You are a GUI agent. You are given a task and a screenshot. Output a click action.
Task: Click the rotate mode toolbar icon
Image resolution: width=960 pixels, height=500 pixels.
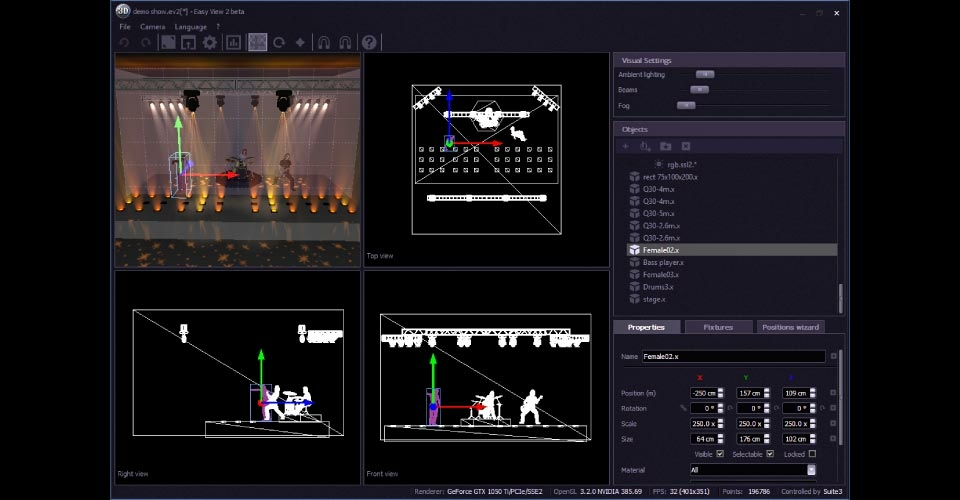point(279,42)
